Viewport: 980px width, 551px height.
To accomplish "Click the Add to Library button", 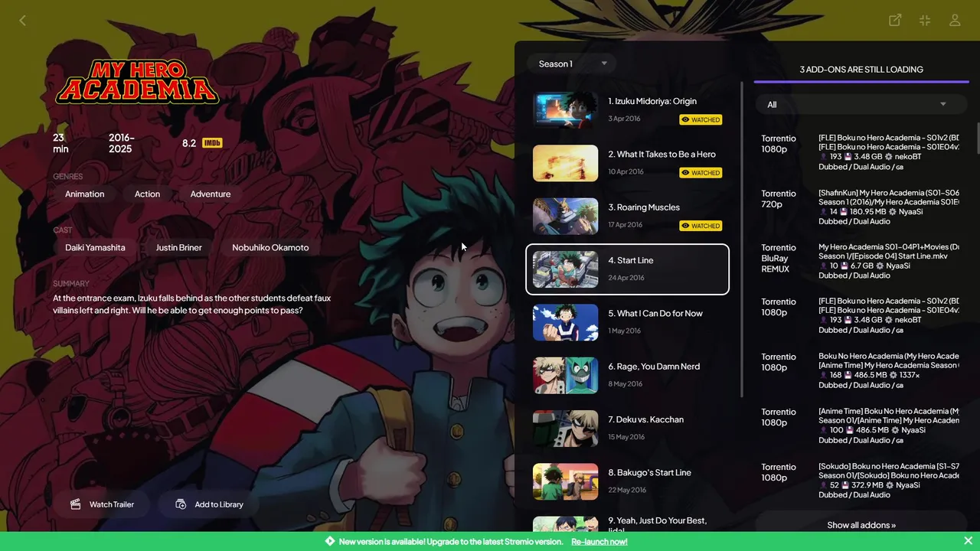I will click(208, 504).
